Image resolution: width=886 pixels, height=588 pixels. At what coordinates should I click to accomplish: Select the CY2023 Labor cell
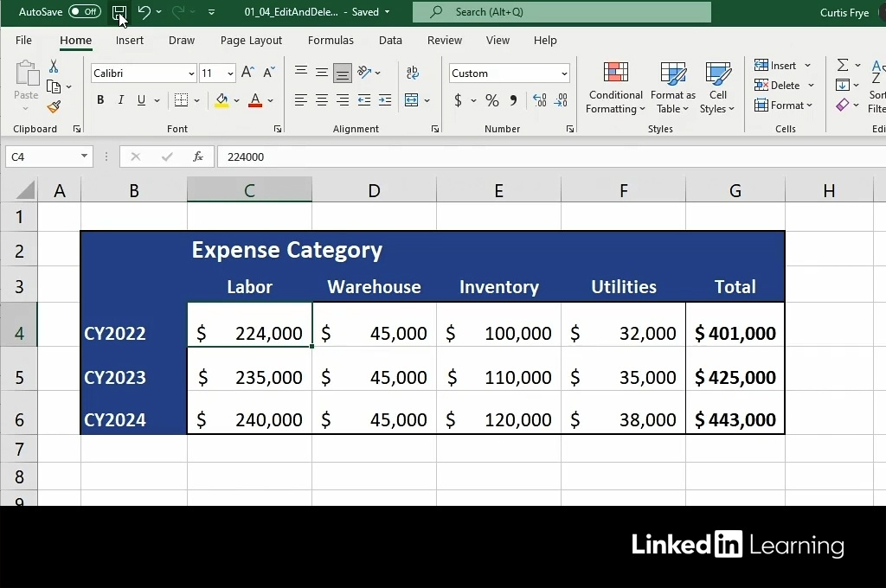point(249,377)
